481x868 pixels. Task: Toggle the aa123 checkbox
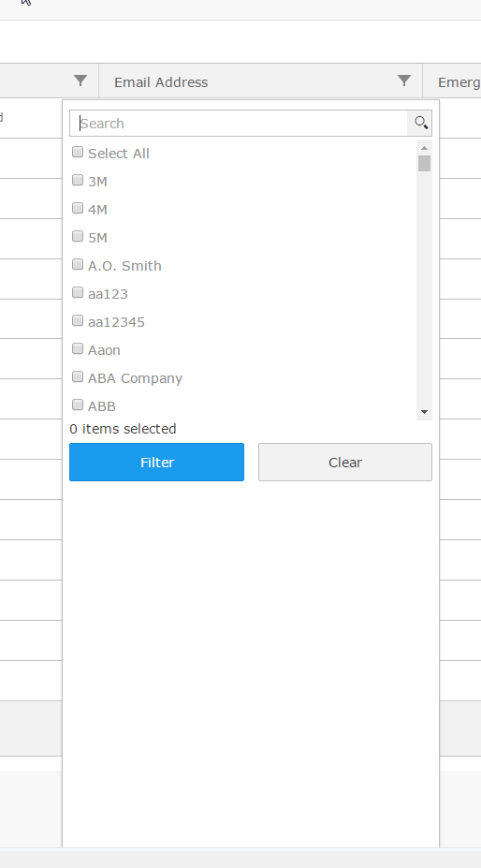point(78,292)
